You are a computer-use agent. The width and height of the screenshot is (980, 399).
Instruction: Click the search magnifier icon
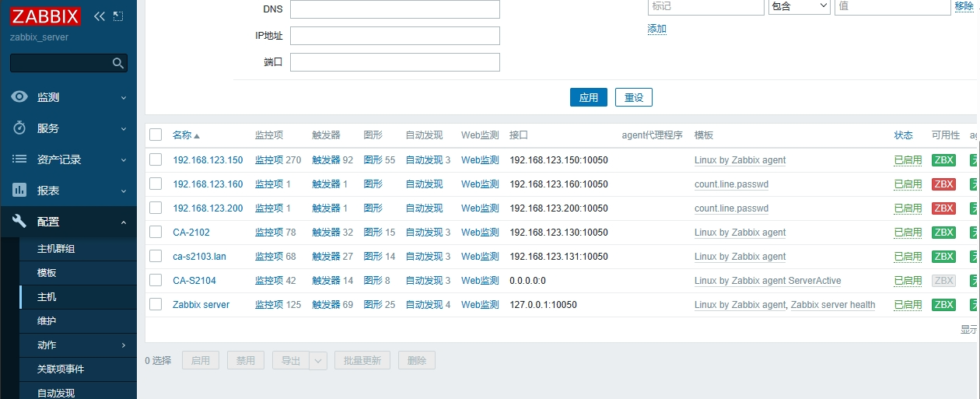(x=118, y=63)
